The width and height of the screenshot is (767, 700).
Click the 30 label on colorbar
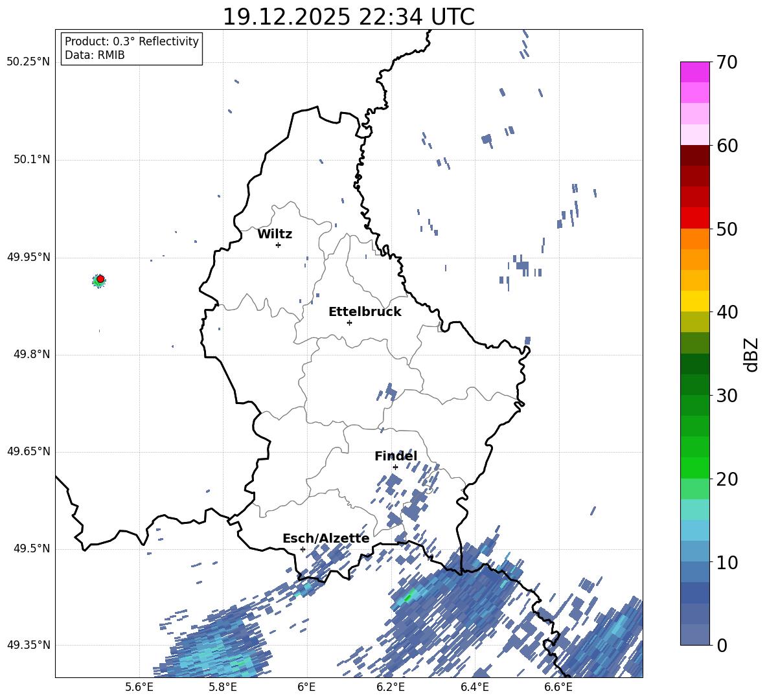pos(727,396)
